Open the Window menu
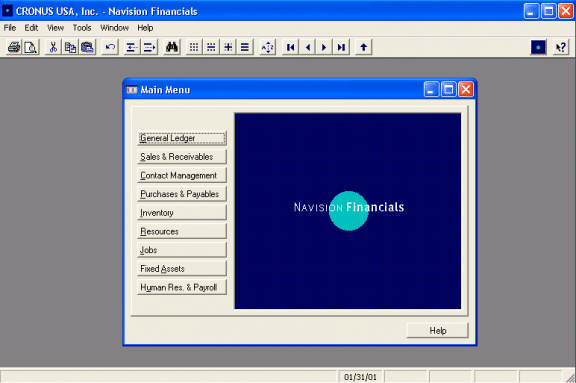576x383 pixels. pyautogui.click(x=114, y=28)
